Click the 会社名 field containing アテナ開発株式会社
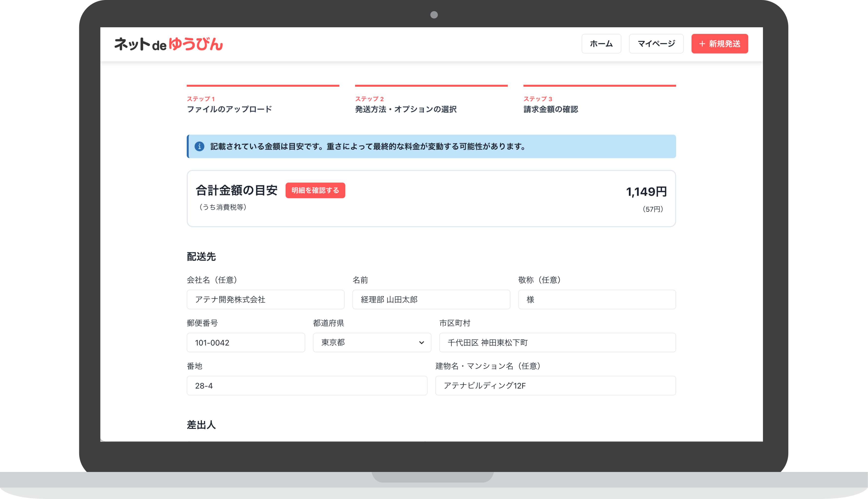The image size is (868, 499). pyautogui.click(x=265, y=299)
